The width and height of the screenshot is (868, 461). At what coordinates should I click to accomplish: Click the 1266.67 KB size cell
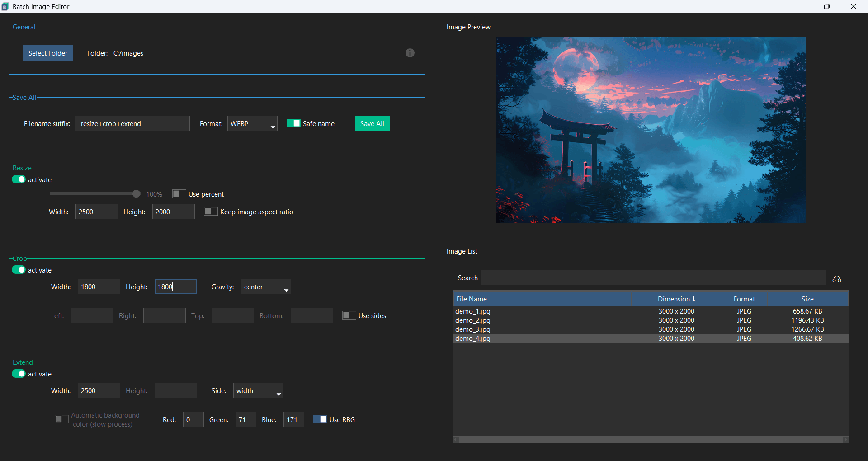(x=807, y=329)
